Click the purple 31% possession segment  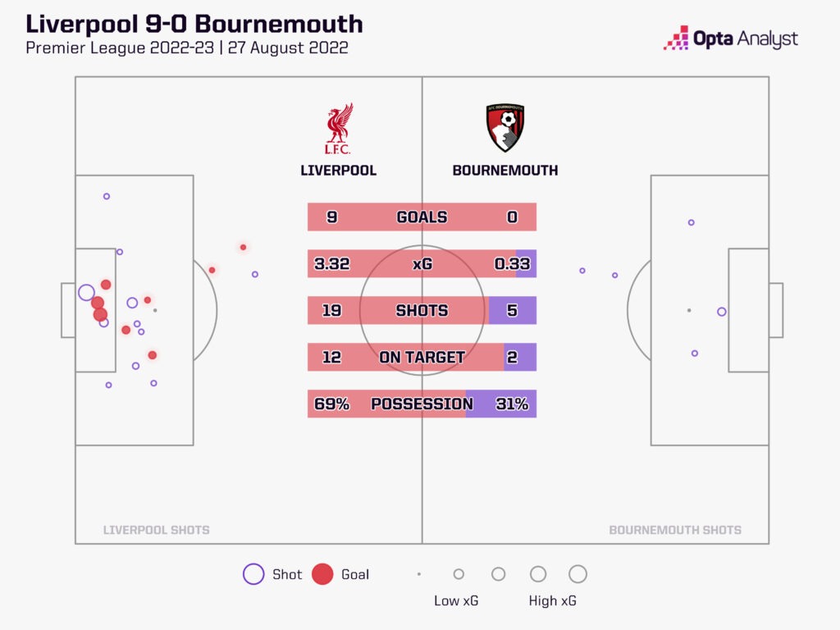502,404
